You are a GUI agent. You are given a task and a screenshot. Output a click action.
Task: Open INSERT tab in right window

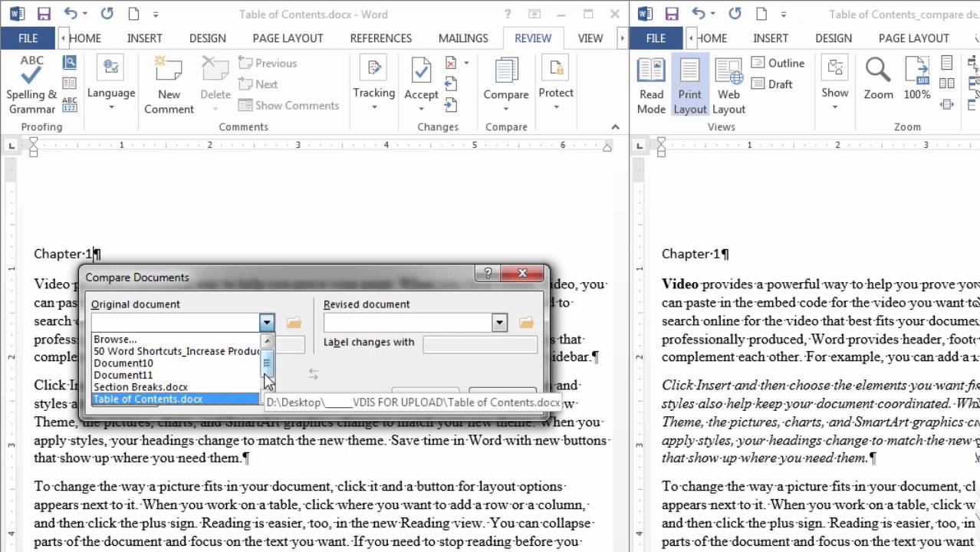(771, 38)
